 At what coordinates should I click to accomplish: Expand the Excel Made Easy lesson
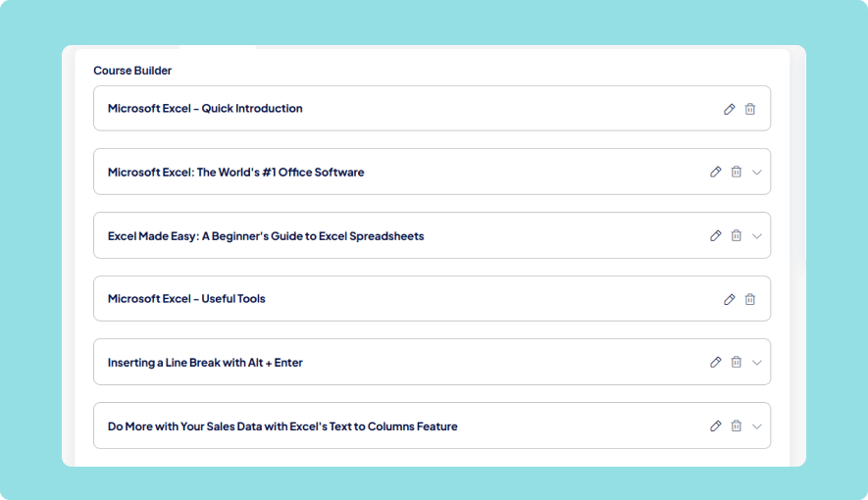click(757, 236)
